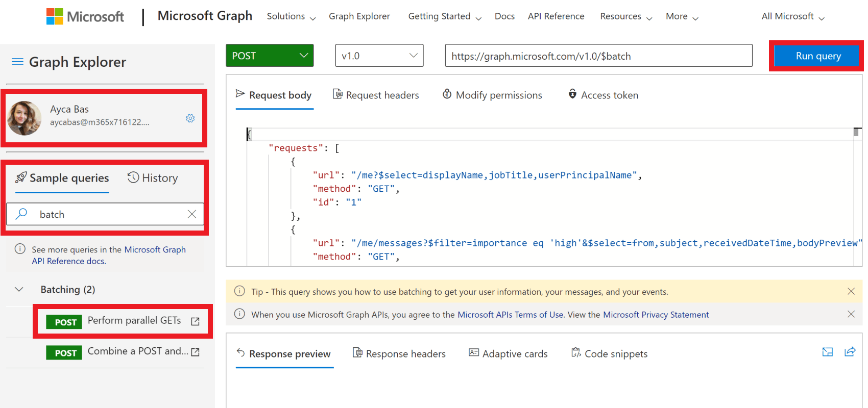Open the v1.0 version dropdown
868x408 pixels.
coord(379,56)
